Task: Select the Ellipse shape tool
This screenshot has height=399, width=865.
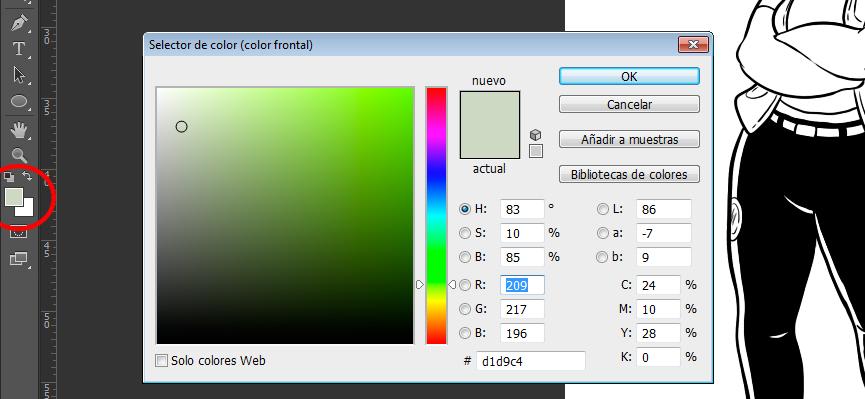Action: (19, 102)
